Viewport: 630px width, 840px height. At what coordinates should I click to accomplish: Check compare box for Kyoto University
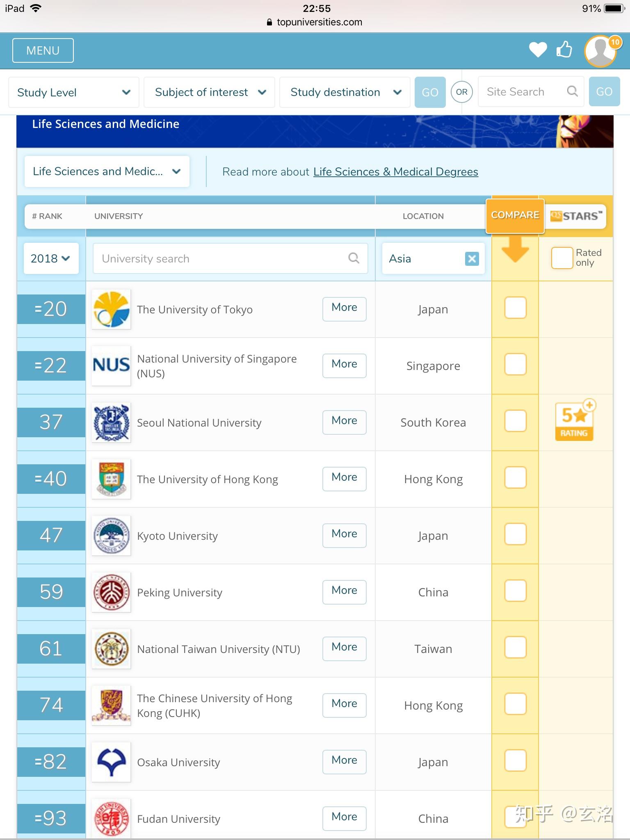(515, 534)
